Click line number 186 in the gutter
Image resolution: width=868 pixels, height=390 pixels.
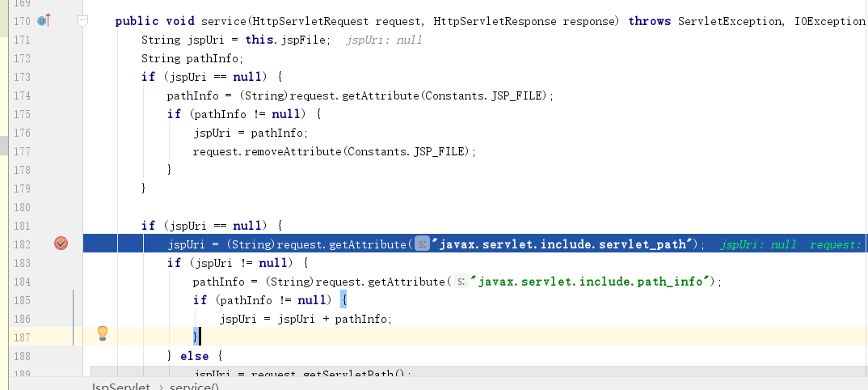coord(22,319)
